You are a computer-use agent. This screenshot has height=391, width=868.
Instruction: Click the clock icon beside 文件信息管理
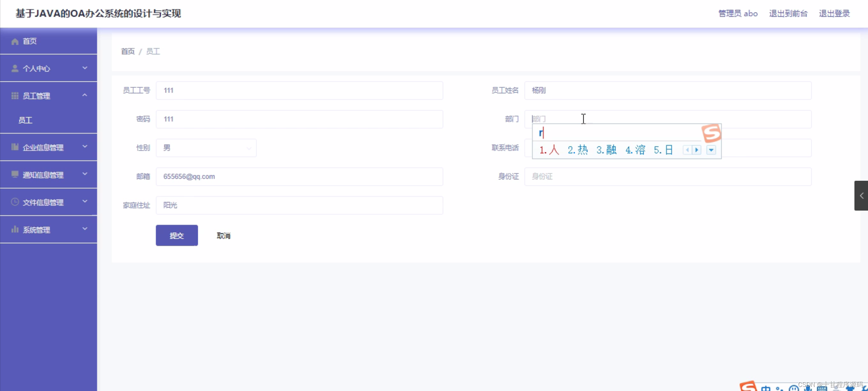click(15, 202)
